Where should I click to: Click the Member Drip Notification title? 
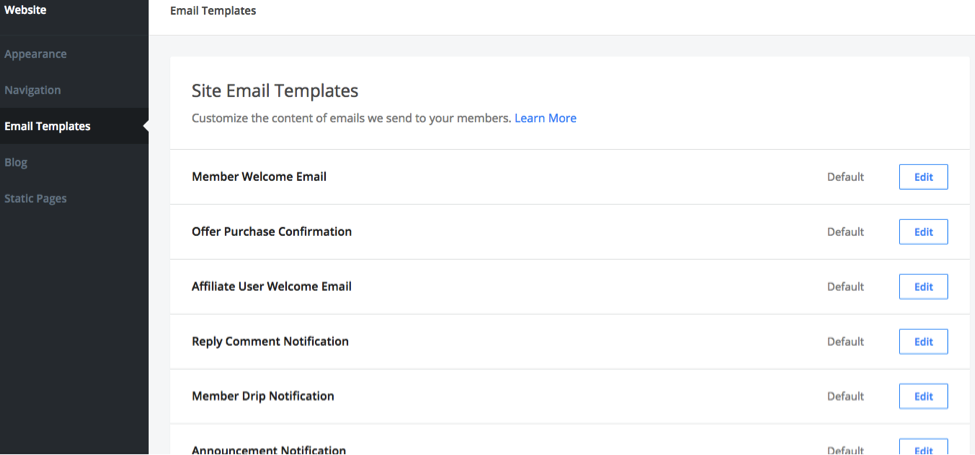click(x=263, y=396)
